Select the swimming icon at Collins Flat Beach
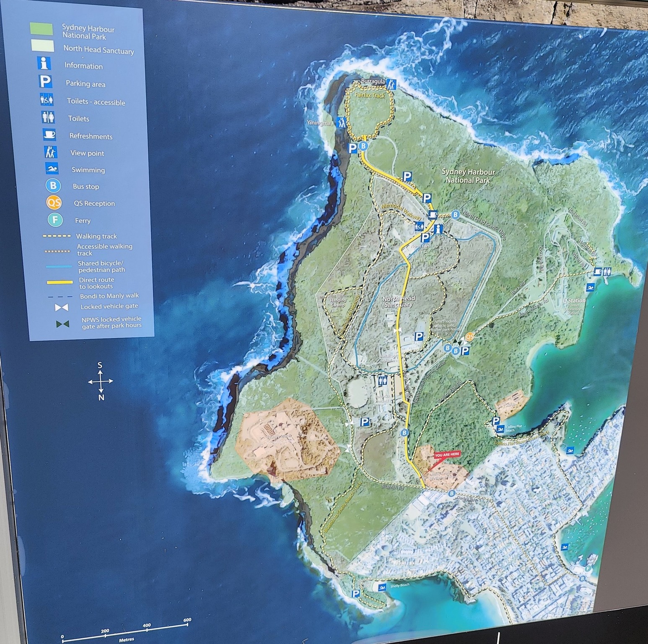648x644 pixels. [x=500, y=429]
